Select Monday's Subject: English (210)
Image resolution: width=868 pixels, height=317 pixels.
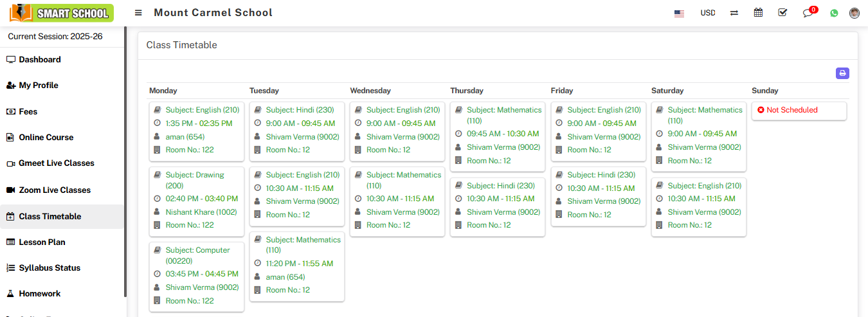click(203, 110)
